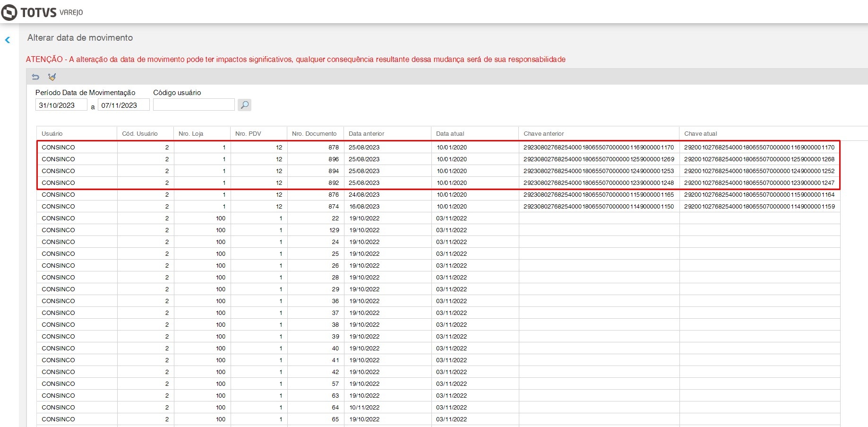Sort by the Cód. Usuário column header
The height and width of the screenshot is (427, 868).
146,133
